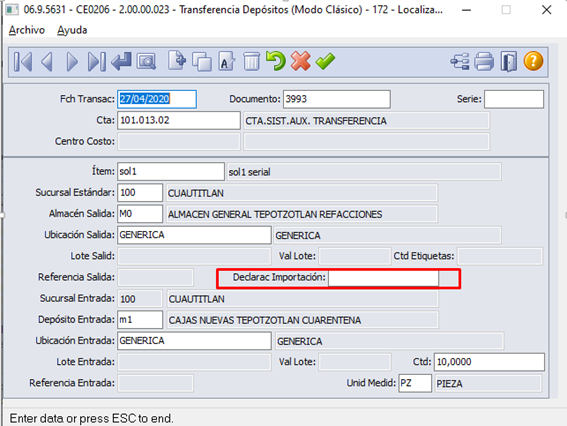Open the search/find record icon

(x=146, y=61)
